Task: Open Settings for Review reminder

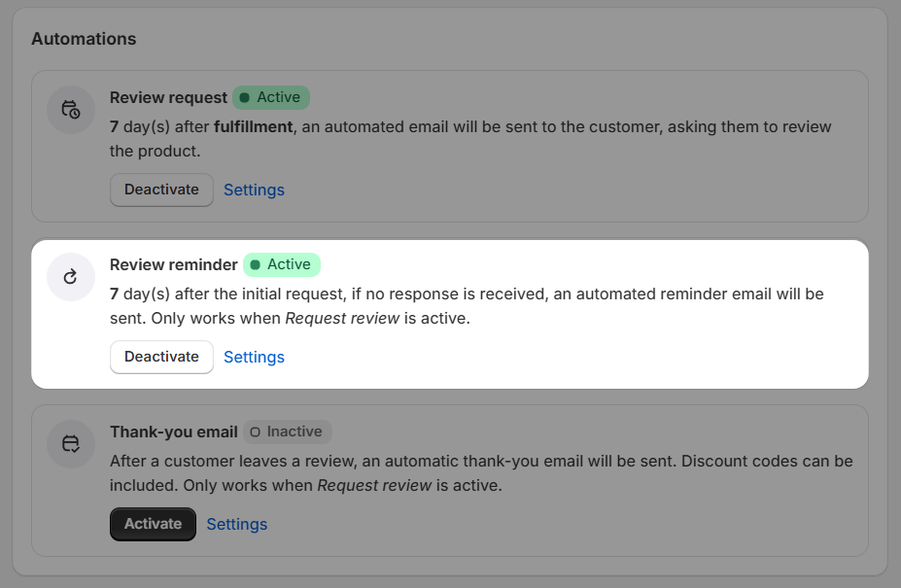Action: (x=254, y=358)
